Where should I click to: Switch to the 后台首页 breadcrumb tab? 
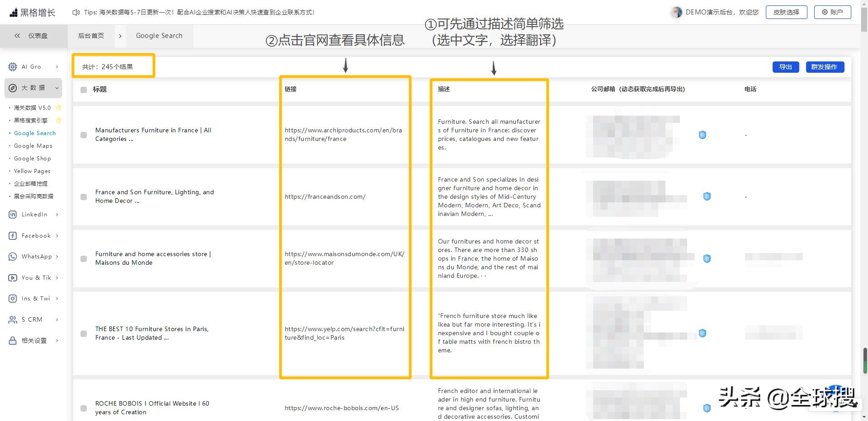coord(91,36)
